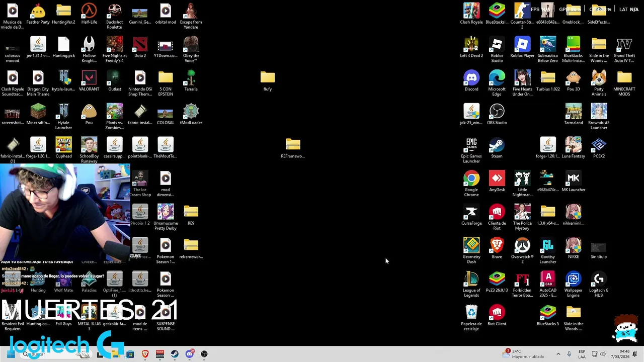Open the Buckshot Roulette game icon
644x362 pixels.
click(x=115, y=16)
